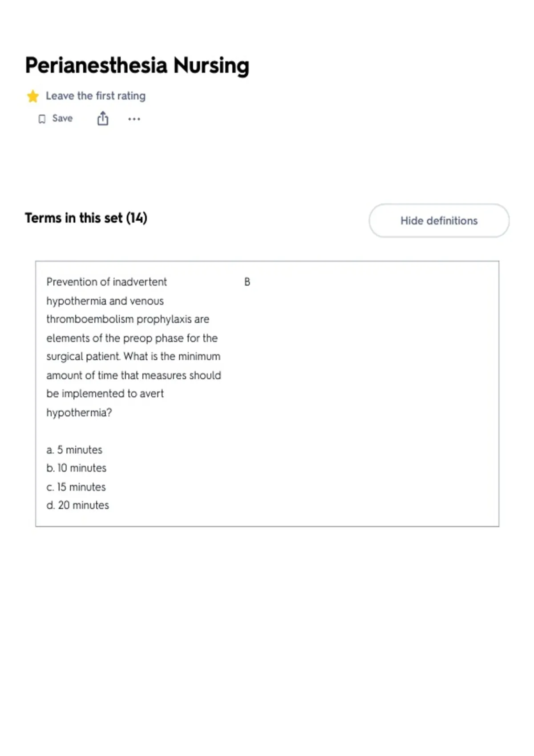534x756 pixels.
Task: Click the thromboembolism prophylaxis line
Action: click(x=128, y=319)
